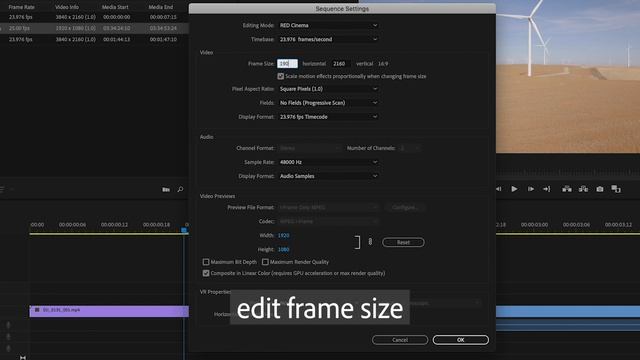
Task: Click the OK button
Action: pyautogui.click(x=460, y=340)
